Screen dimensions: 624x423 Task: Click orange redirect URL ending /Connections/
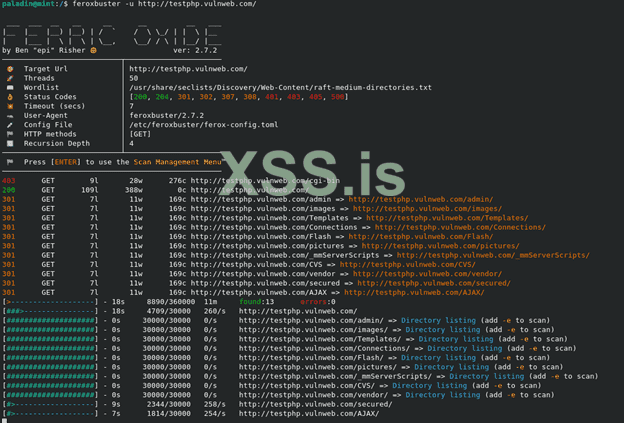tap(460, 227)
